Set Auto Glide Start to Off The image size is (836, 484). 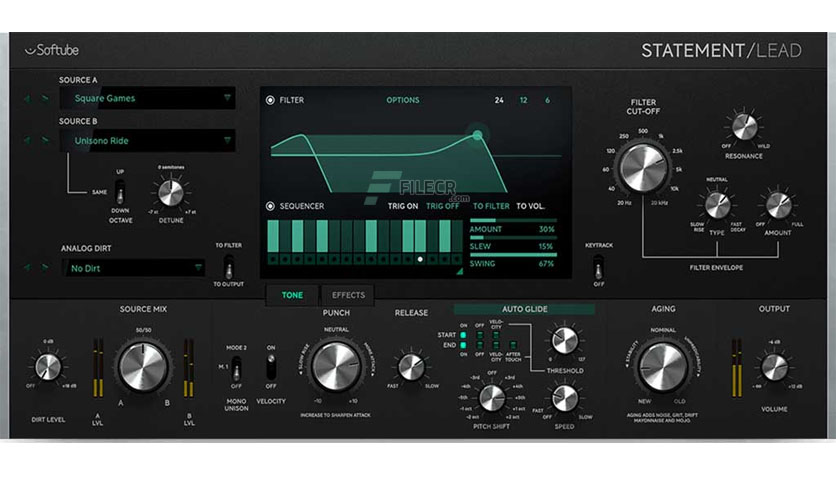click(x=480, y=335)
